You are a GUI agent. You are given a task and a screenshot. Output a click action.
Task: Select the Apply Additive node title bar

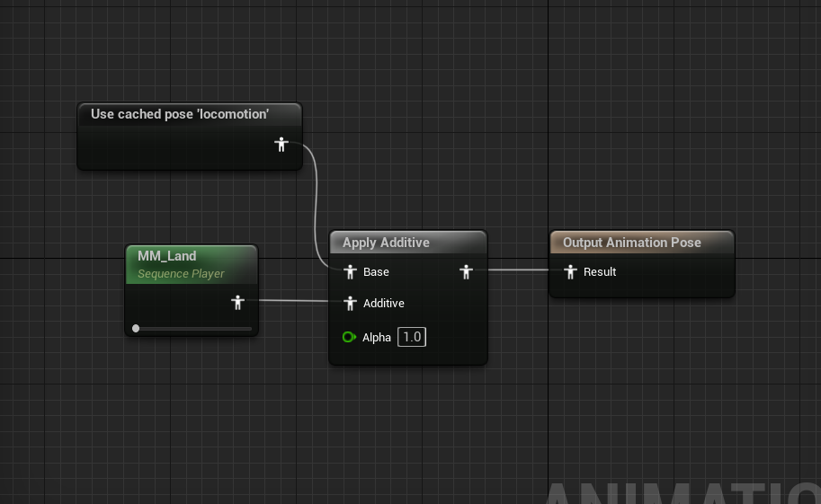click(x=408, y=243)
